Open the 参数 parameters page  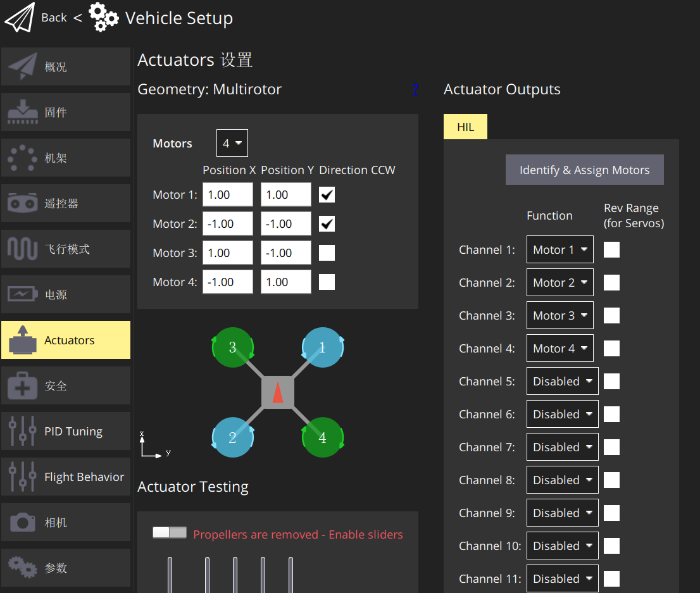coord(66,568)
